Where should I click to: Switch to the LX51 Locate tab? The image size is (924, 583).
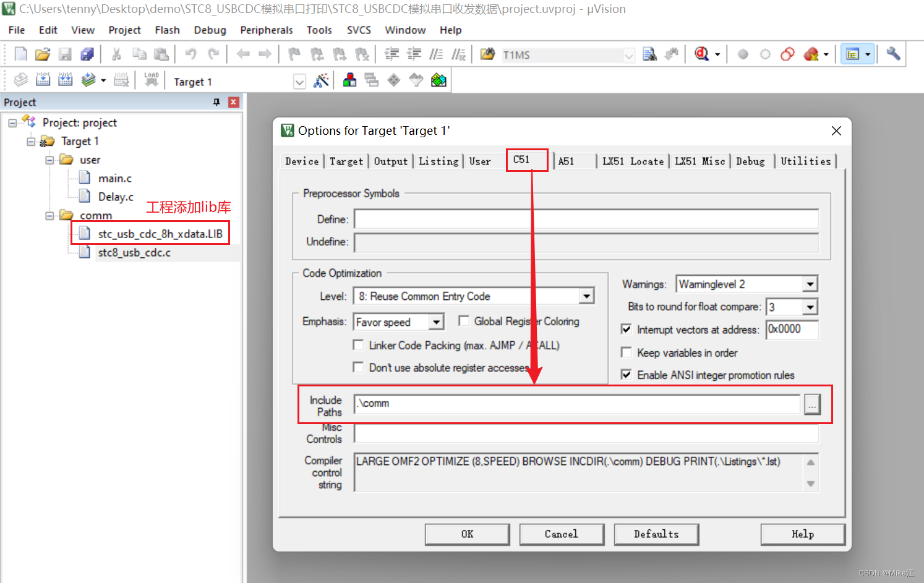click(x=633, y=161)
